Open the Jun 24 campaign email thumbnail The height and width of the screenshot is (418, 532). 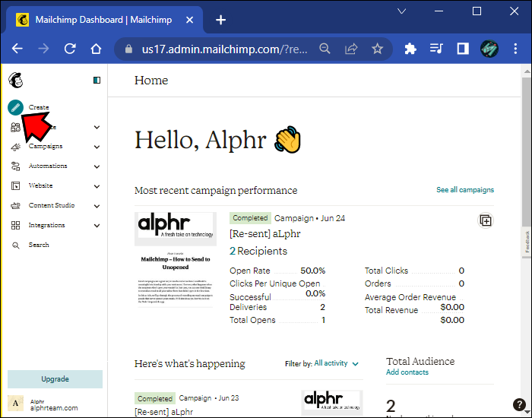[176, 260]
